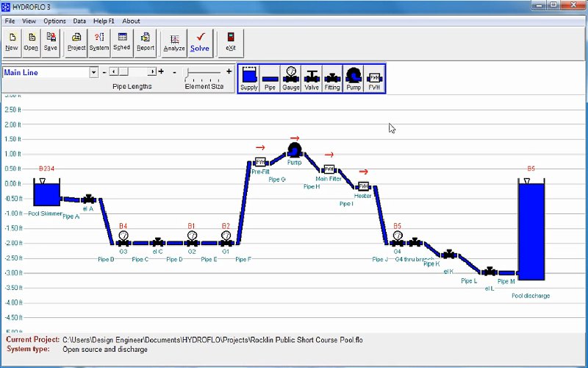Open the Report toolbar button

(x=145, y=43)
